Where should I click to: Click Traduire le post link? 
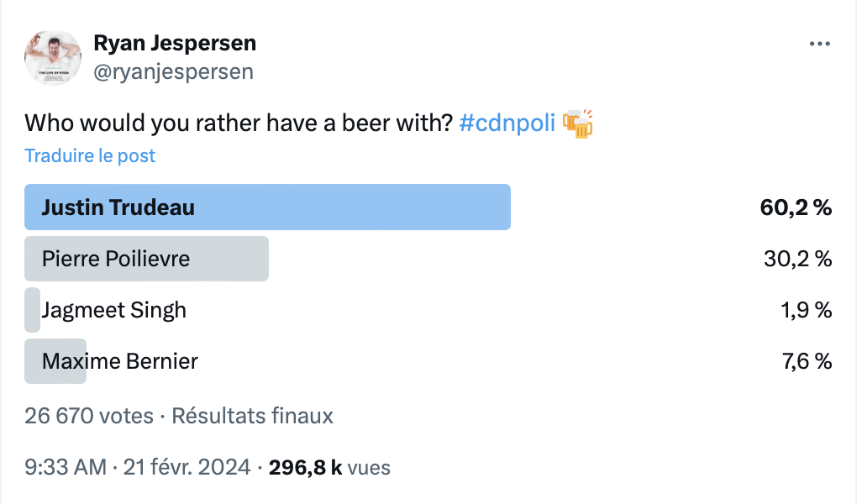pyautogui.click(x=90, y=156)
